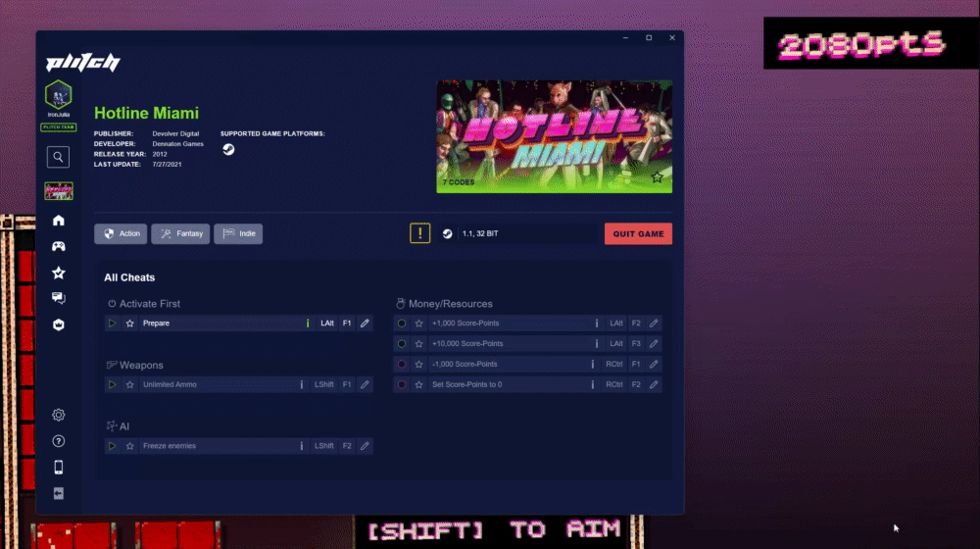Click the LAlt key of Prepare hotkey
This screenshot has height=549, width=980.
click(x=327, y=324)
